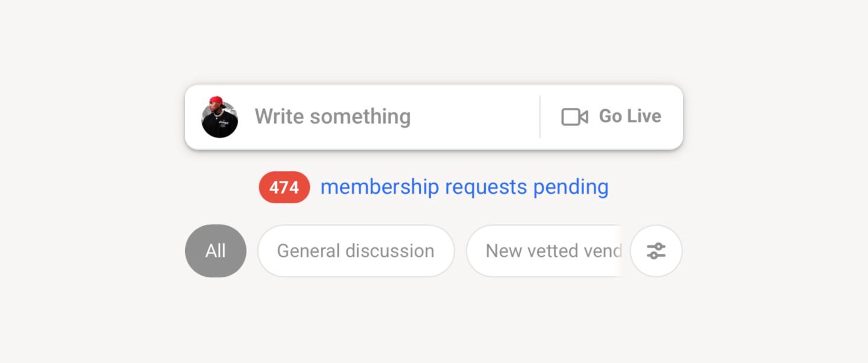Start a broadcast with Go Live

coord(611,117)
